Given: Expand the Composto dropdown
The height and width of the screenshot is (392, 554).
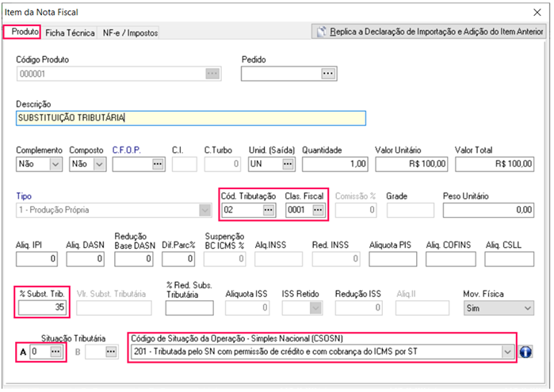Looking at the screenshot, I should tap(99, 164).
